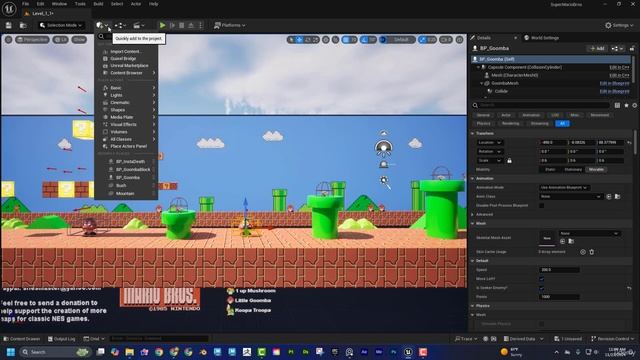Viewport: 640px width, 360px height.
Task: Expand the Lights submenu
Action: point(127,95)
